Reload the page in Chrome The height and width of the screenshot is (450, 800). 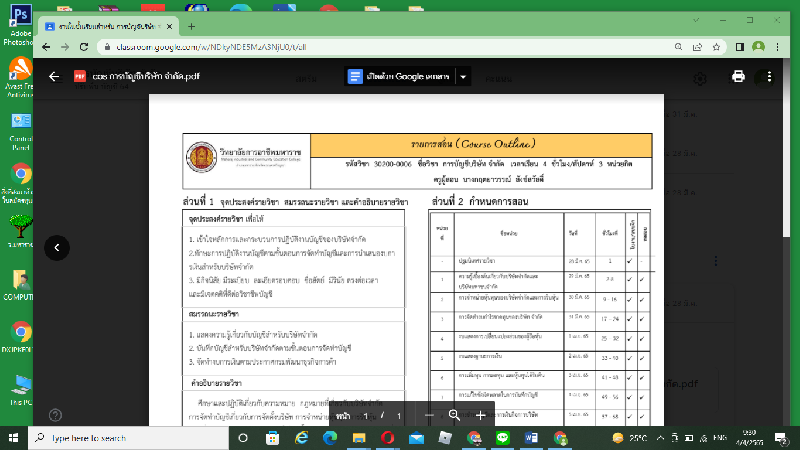[85, 47]
